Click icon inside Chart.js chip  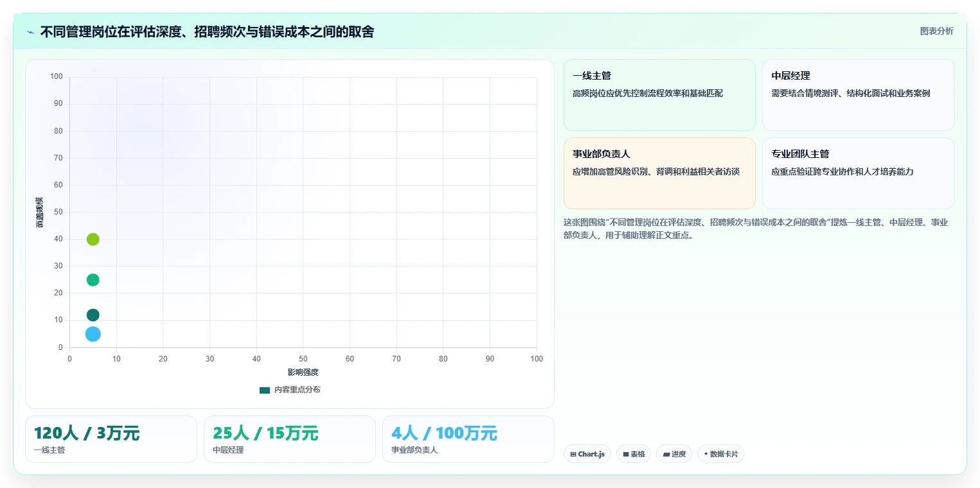[573, 455]
